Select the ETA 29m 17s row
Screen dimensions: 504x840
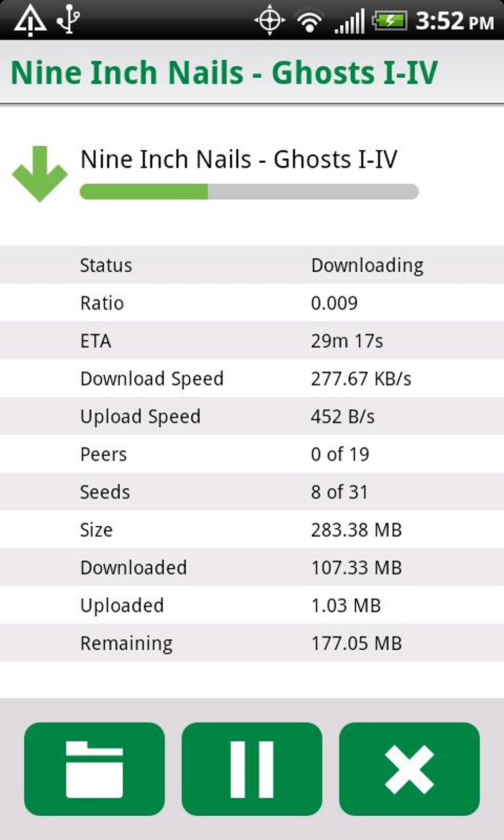(x=252, y=341)
